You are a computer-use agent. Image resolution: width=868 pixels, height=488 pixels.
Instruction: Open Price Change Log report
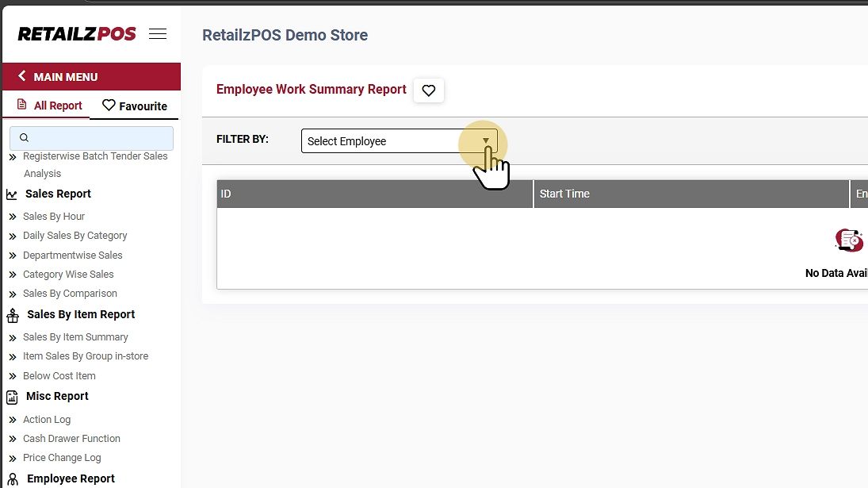click(62, 458)
